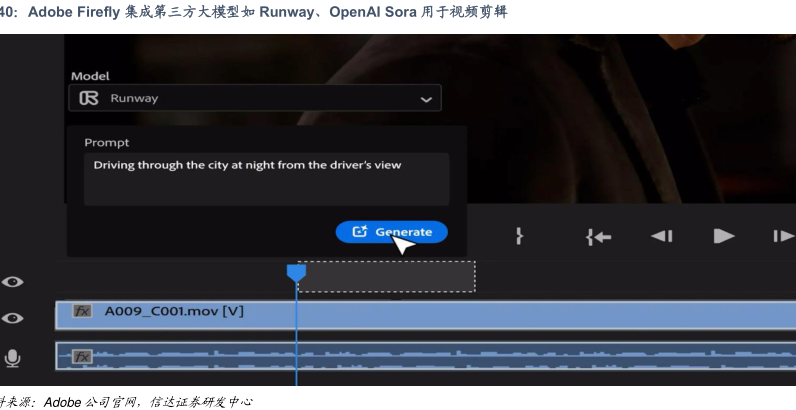Click the Generate button
Image resolution: width=796 pixels, height=410 pixels.
coord(391,232)
